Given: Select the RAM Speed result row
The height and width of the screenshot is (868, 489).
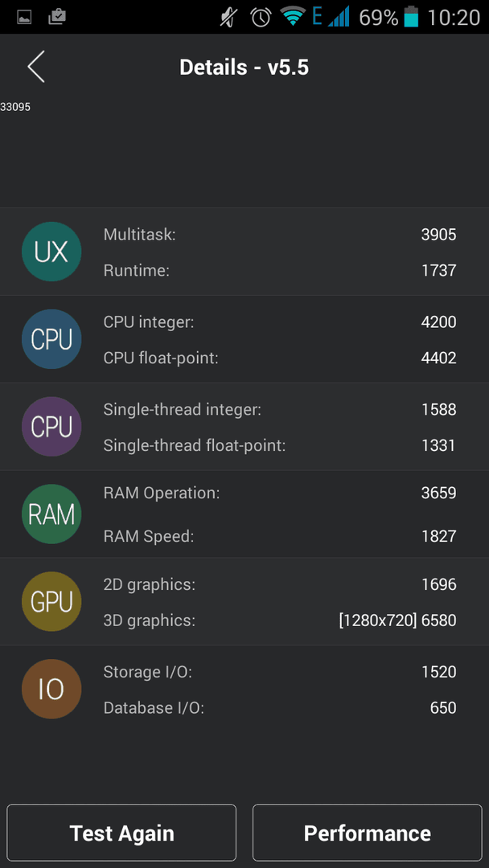Looking at the screenshot, I should click(x=279, y=536).
